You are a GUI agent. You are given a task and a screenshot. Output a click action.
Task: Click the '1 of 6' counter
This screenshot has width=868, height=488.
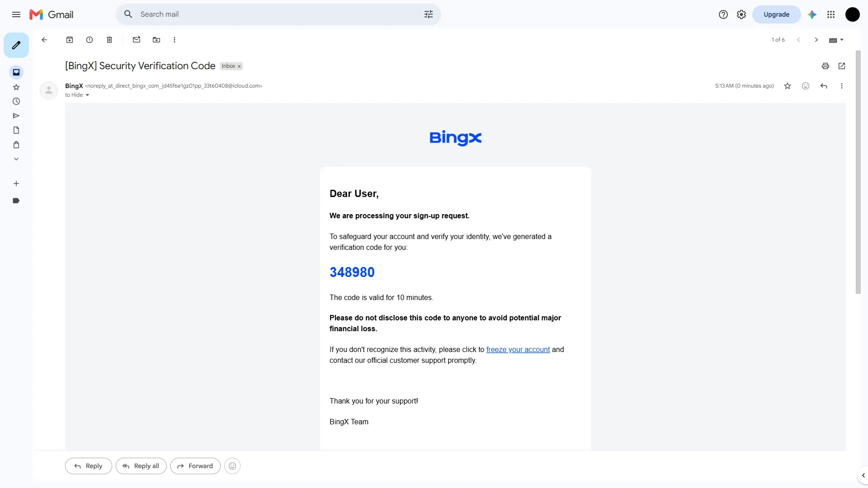click(x=778, y=40)
